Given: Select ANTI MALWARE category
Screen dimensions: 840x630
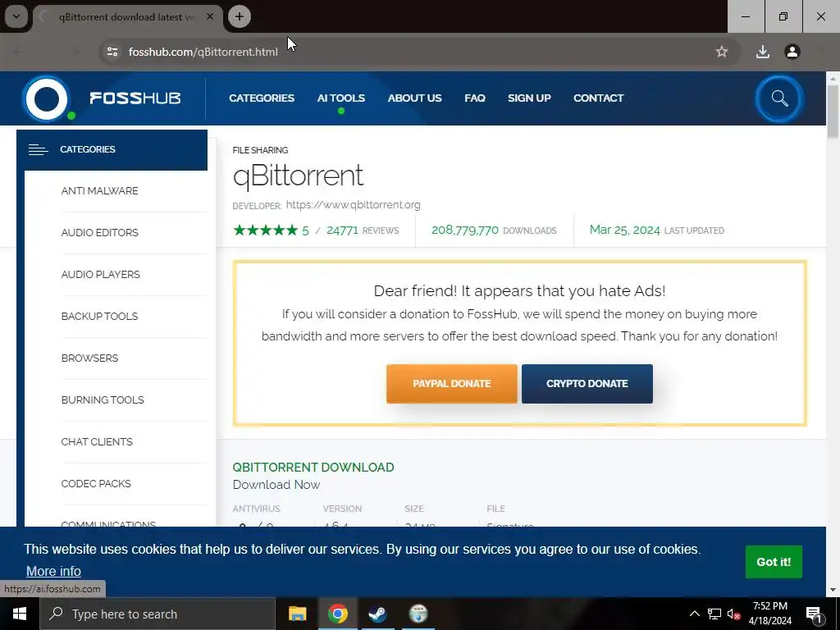Looking at the screenshot, I should pyautogui.click(x=99, y=190).
